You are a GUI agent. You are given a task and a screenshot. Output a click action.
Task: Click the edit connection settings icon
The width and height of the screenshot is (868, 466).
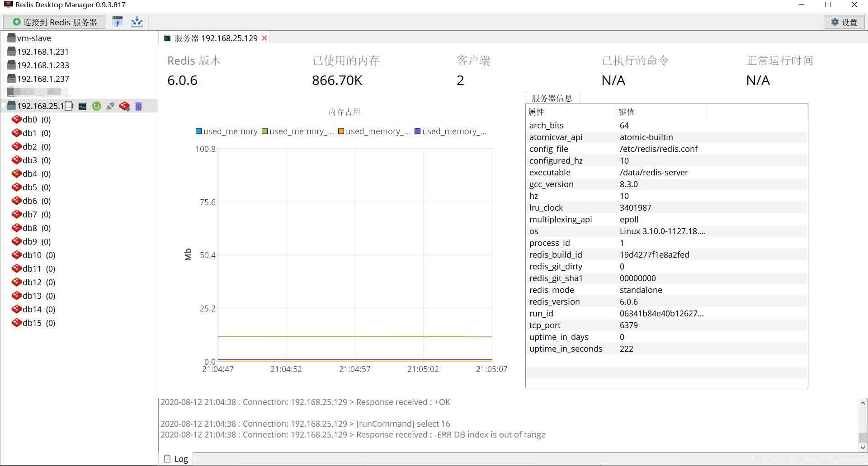pyautogui.click(x=124, y=106)
